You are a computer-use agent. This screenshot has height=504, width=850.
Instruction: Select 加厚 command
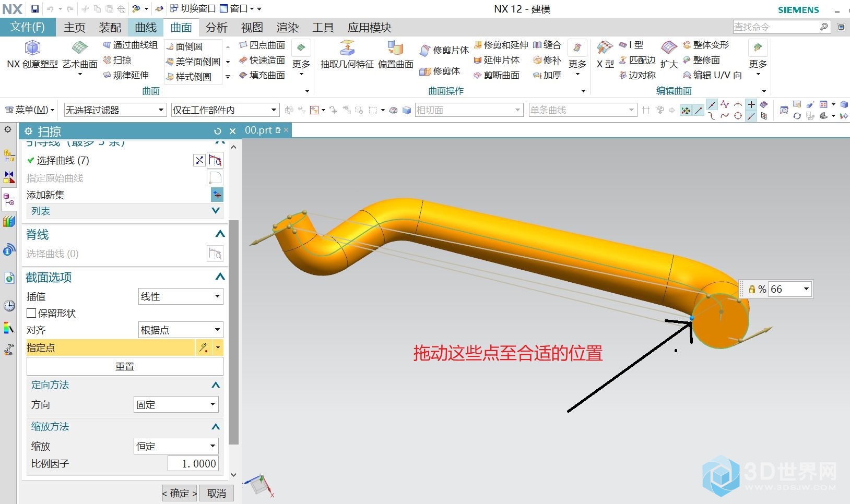click(x=547, y=75)
